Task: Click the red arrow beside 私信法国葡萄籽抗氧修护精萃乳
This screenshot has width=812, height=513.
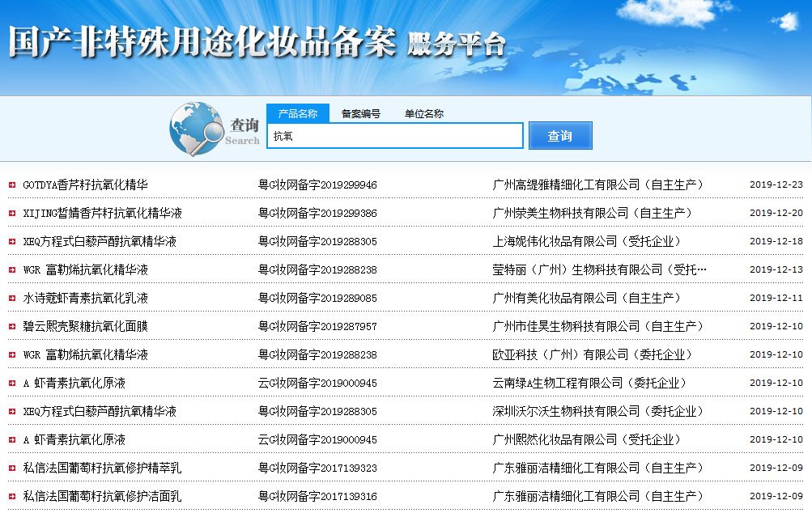Action: [x=11, y=468]
